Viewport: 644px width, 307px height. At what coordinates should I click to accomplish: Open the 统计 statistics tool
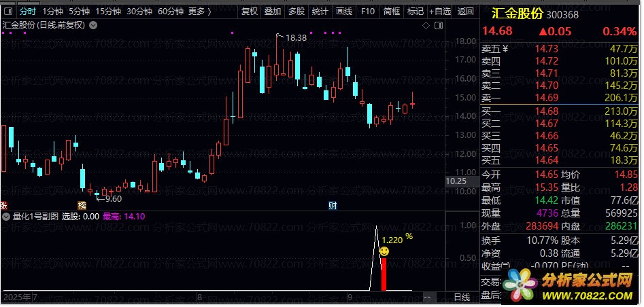(320, 12)
